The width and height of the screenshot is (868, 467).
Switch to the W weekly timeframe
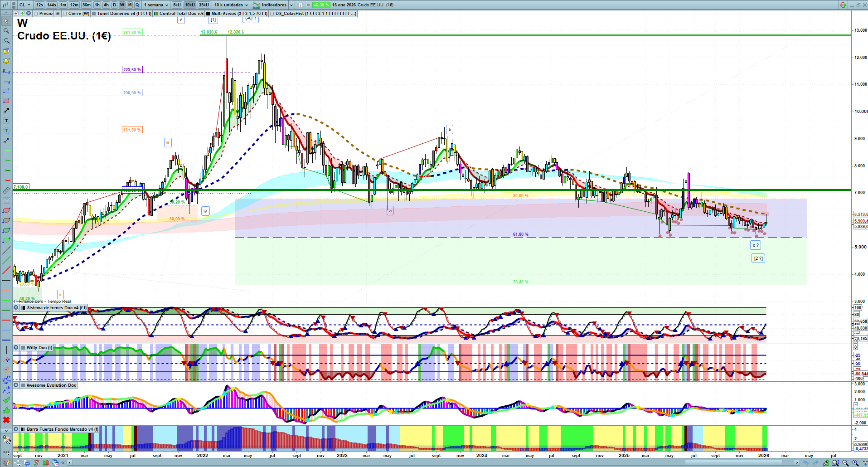tap(122, 5)
